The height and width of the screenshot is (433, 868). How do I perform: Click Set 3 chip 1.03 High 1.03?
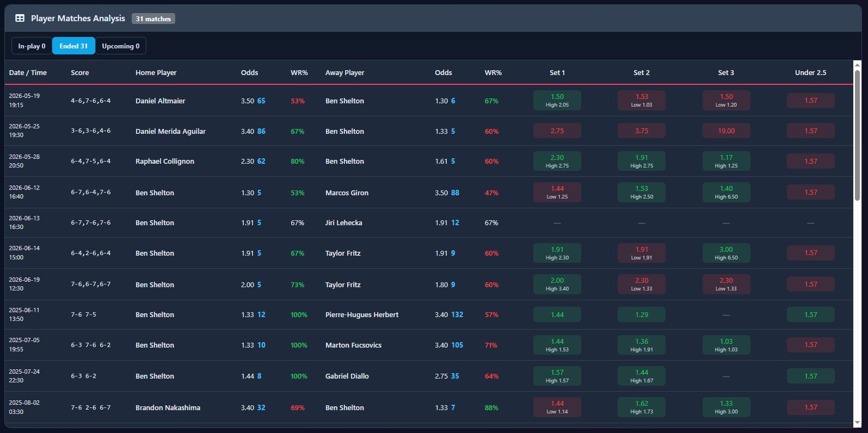(x=726, y=345)
